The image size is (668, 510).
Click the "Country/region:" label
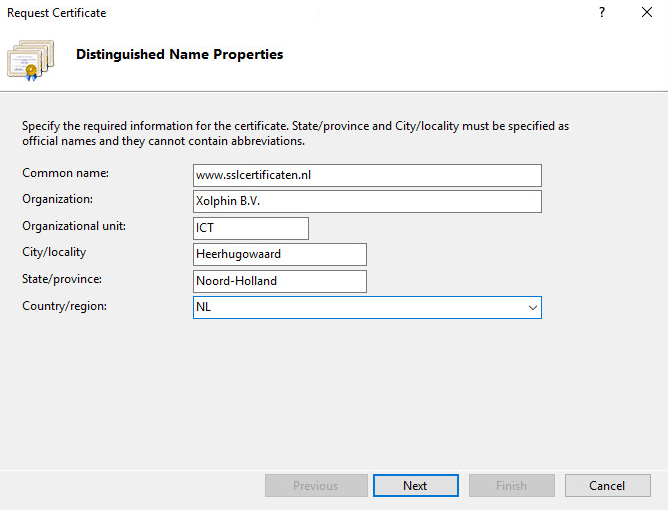coord(64,306)
